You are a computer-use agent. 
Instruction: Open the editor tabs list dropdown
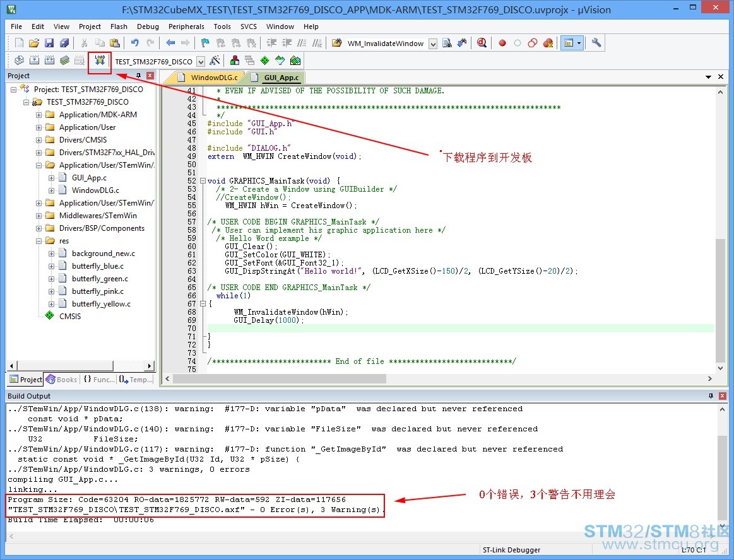pyautogui.click(x=708, y=77)
